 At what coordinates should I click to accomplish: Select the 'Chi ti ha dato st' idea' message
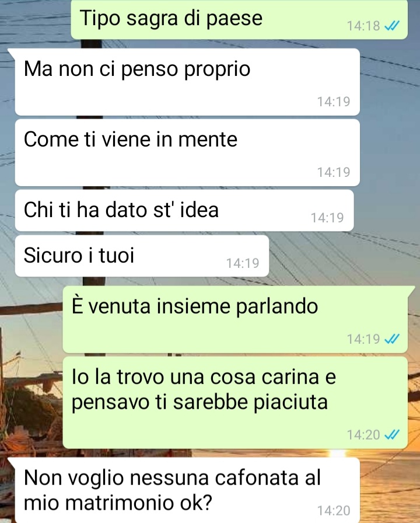(184, 211)
